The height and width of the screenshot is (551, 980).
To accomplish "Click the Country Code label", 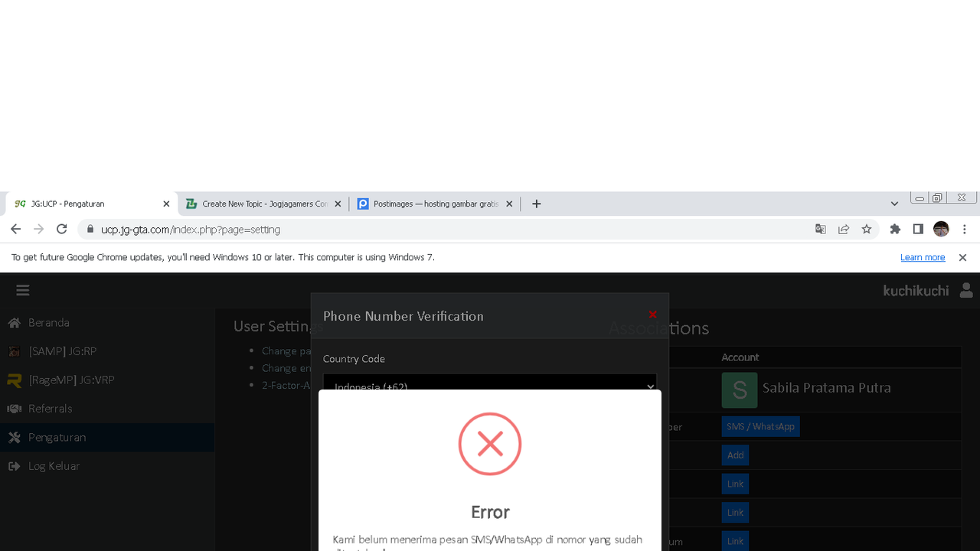I will click(x=354, y=359).
